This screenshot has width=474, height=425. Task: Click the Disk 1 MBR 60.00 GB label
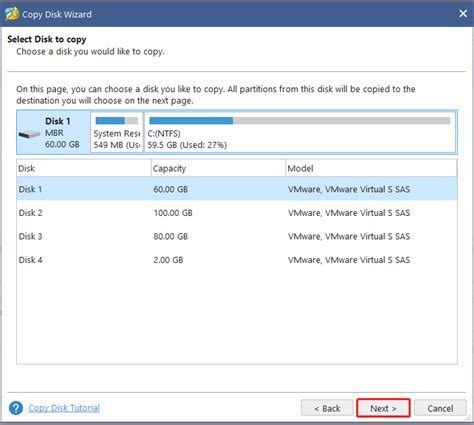pyautogui.click(x=62, y=133)
